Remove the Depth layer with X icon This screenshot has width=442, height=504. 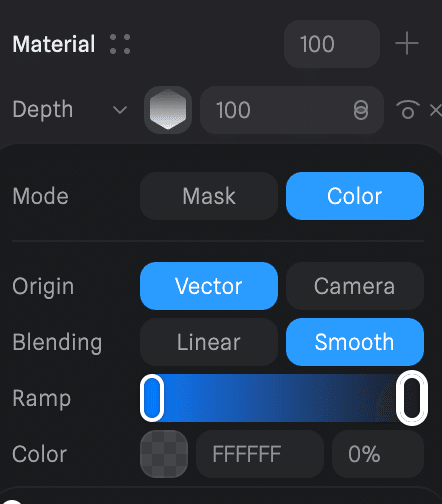[x=436, y=110]
